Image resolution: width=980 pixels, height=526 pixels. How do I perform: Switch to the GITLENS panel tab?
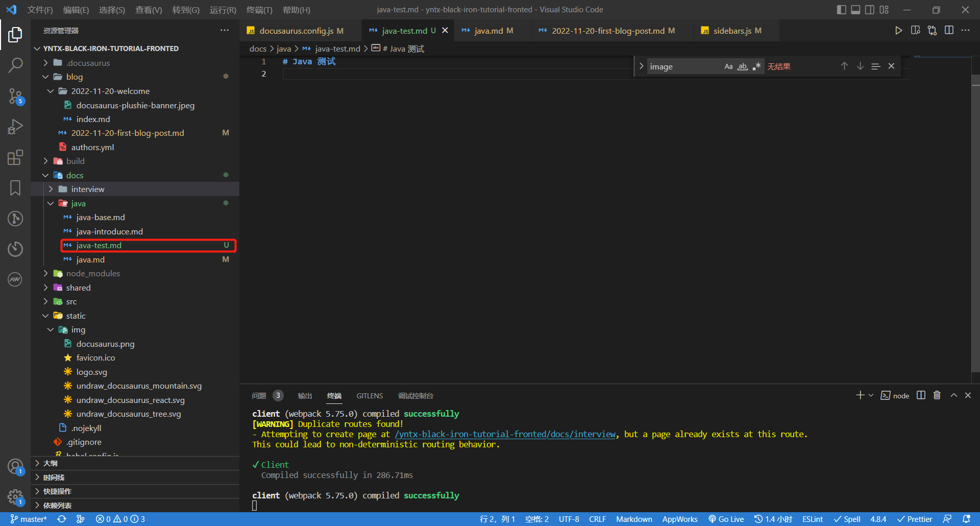click(x=370, y=396)
